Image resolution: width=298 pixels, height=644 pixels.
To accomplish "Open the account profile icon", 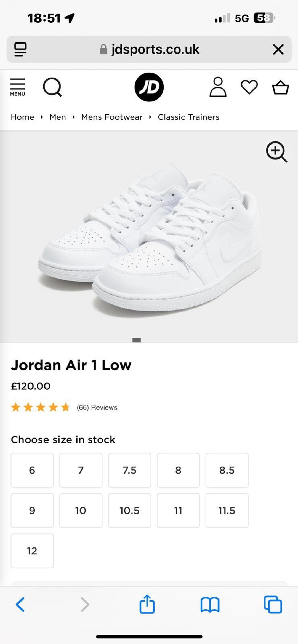I will tap(218, 87).
